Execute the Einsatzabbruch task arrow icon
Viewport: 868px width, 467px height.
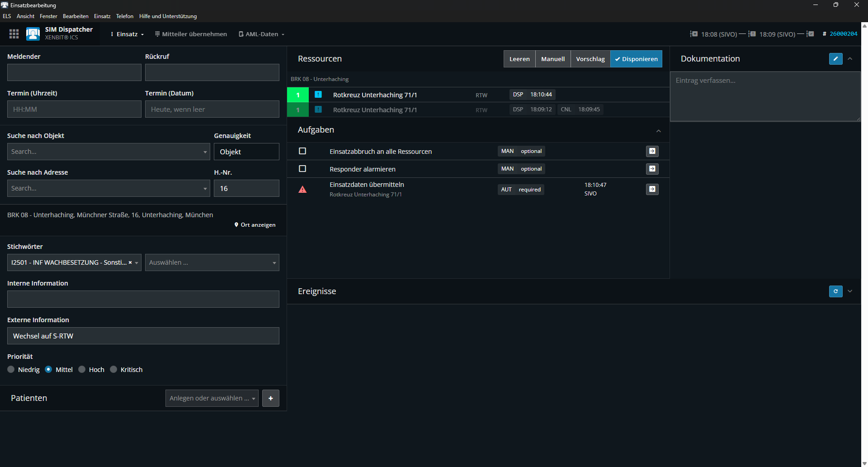tap(652, 151)
